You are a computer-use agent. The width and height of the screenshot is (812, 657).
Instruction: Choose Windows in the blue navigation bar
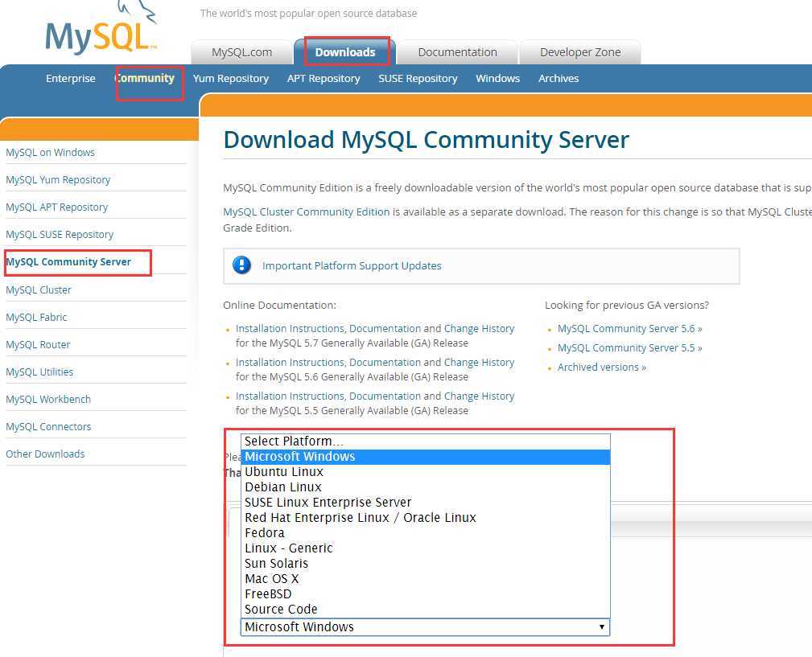pyautogui.click(x=497, y=79)
